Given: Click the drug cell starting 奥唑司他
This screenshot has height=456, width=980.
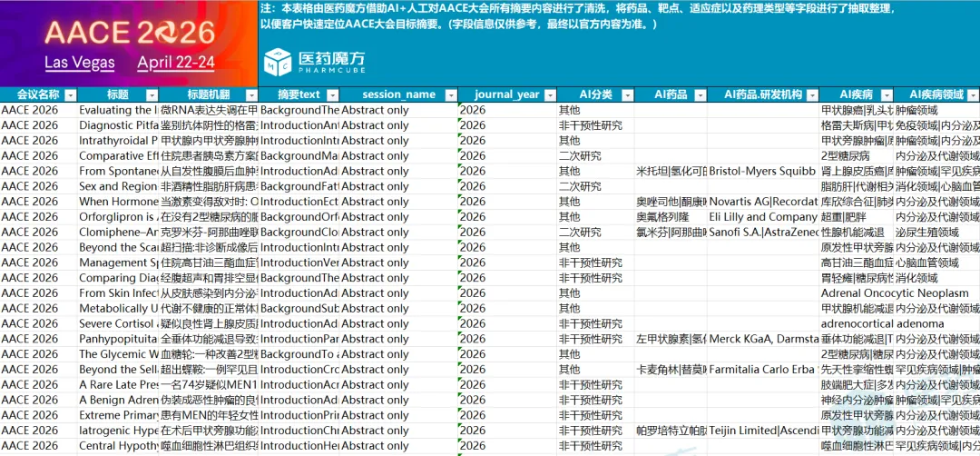Looking at the screenshot, I should coord(671,202).
